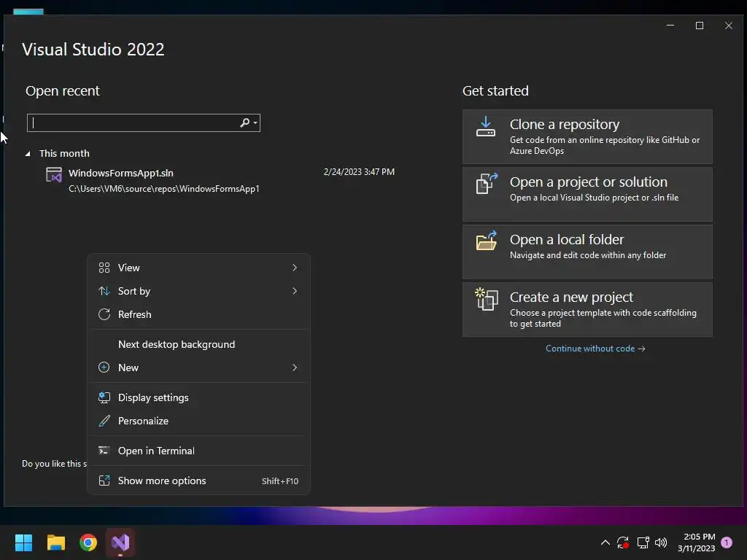
Task: Launch Google Chrome from the taskbar
Action: [x=88, y=542]
